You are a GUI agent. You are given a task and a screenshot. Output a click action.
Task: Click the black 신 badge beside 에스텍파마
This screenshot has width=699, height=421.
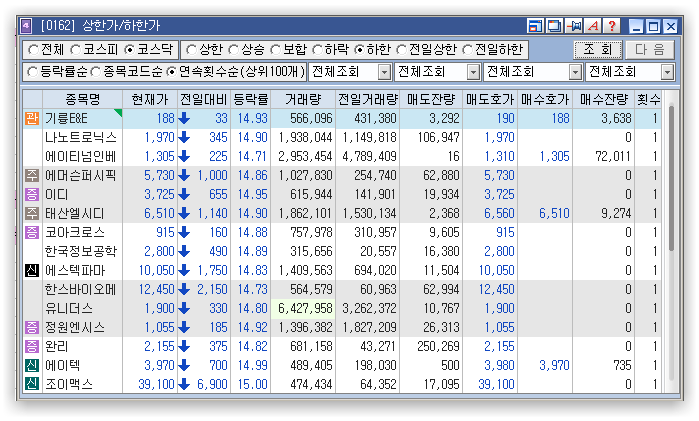[x=32, y=270]
